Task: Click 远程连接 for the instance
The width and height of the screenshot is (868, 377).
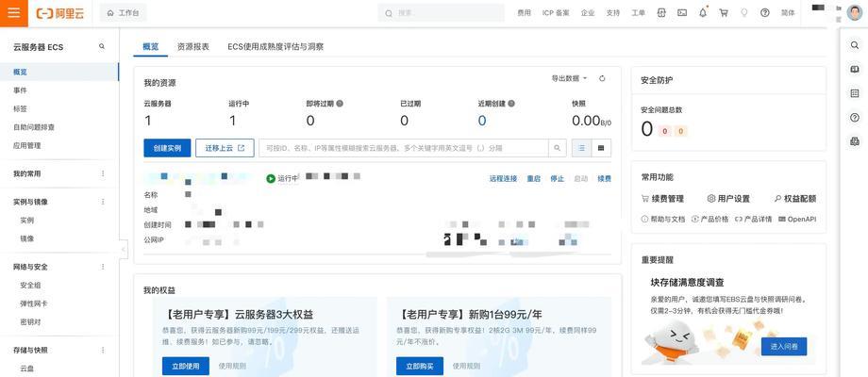Action: point(503,178)
